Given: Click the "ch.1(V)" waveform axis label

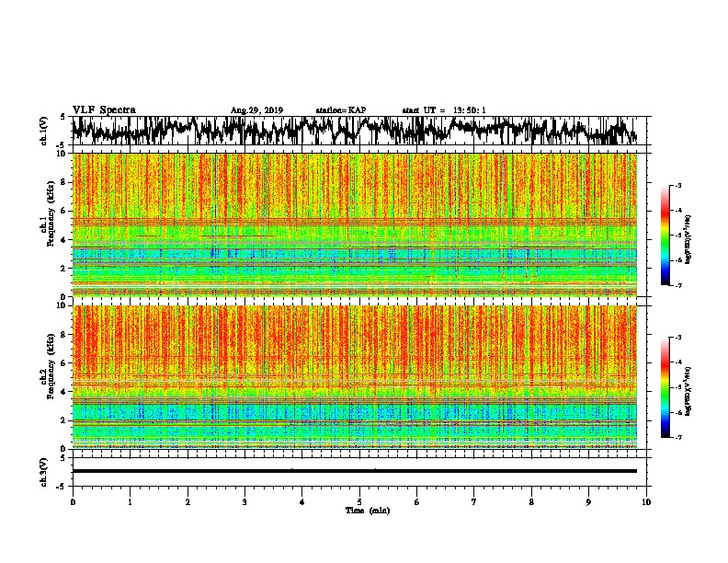Looking at the screenshot, I should click(x=44, y=131).
